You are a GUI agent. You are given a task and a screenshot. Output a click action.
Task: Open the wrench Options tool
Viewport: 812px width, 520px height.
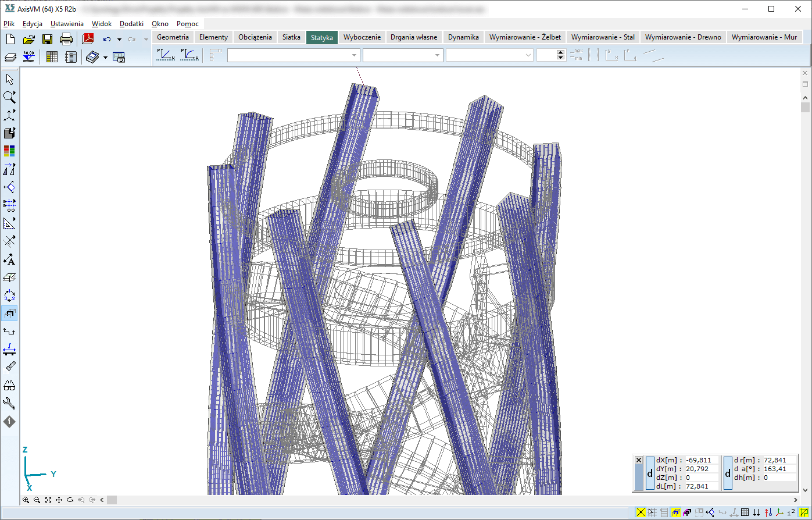coord(9,404)
